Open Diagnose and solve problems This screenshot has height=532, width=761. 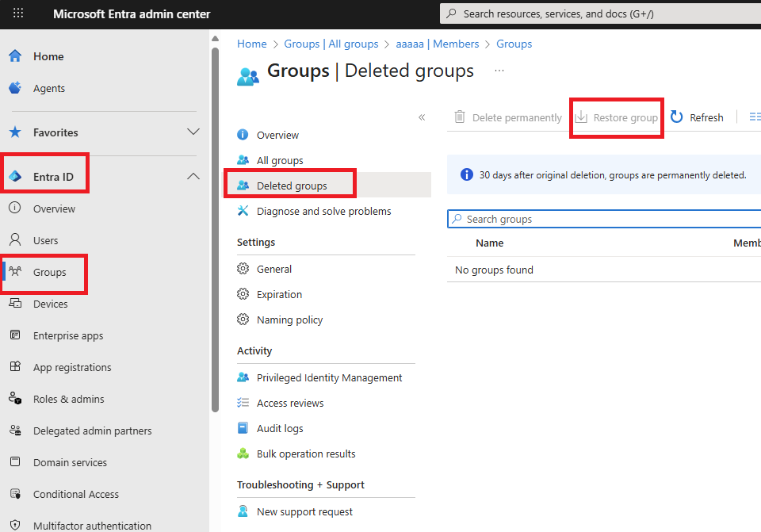coord(323,211)
